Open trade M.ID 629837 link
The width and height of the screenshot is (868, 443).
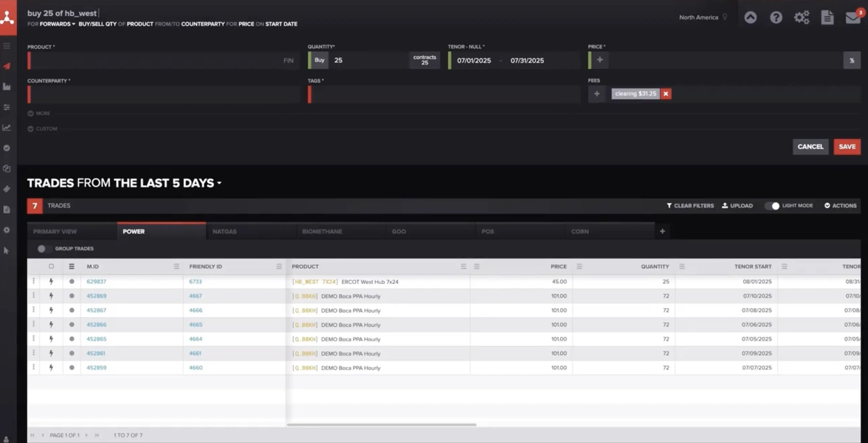(96, 282)
